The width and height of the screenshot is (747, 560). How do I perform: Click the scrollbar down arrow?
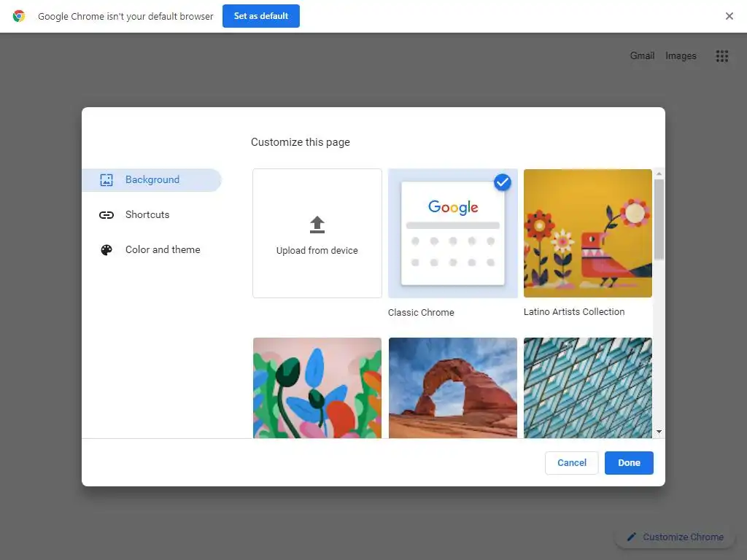(x=659, y=432)
